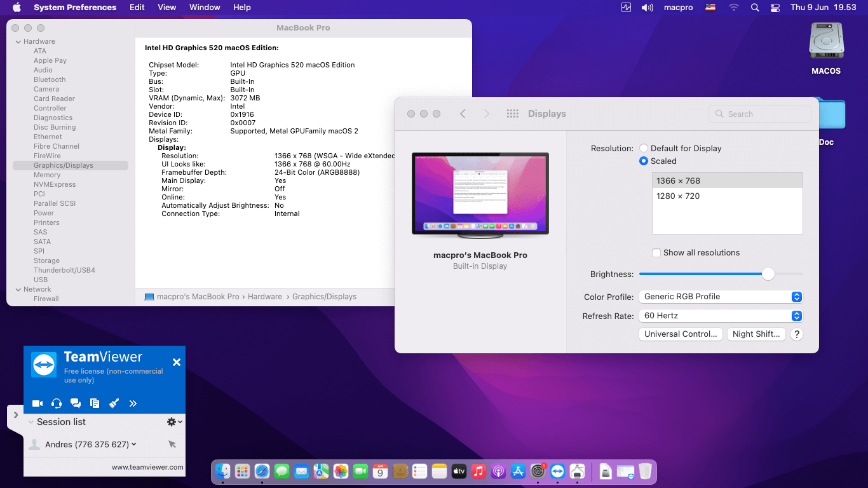Screen dimensions: 868x488
Task: Choose 1280 × 720 resolution
Action: (728, 196)
